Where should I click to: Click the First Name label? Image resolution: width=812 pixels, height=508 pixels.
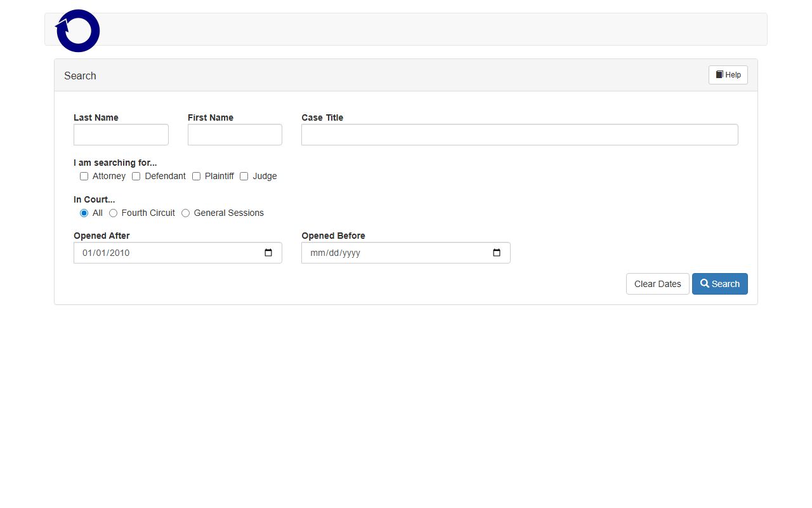tap(211, 117)
